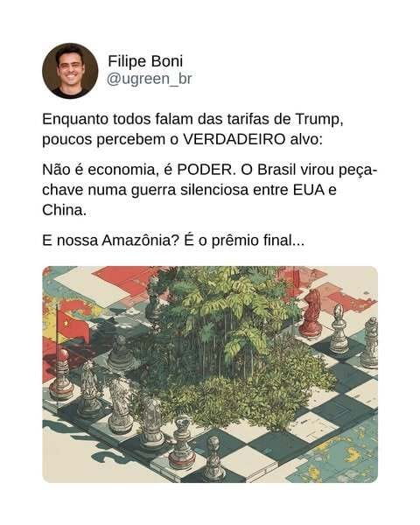Click the word silenciosa in the tweet
This screenshot has width=420, height=525.
pyautogui.click(x=214, y=190)
